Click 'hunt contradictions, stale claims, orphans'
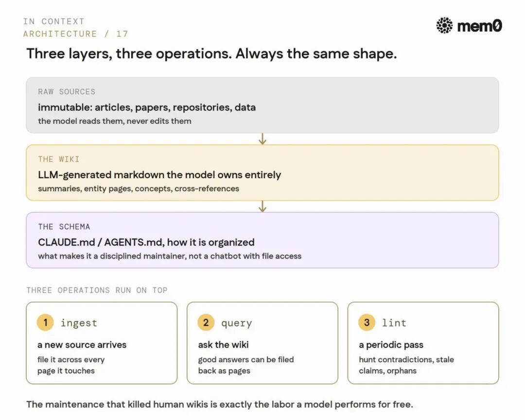Viewport: 525px width, 420px height. [406, 365]
